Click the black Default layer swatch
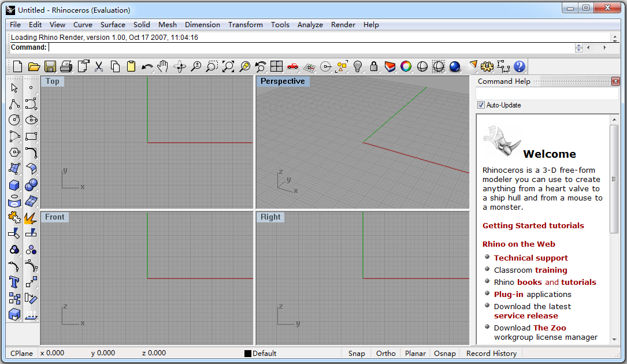627x364 pixels. 248,354
